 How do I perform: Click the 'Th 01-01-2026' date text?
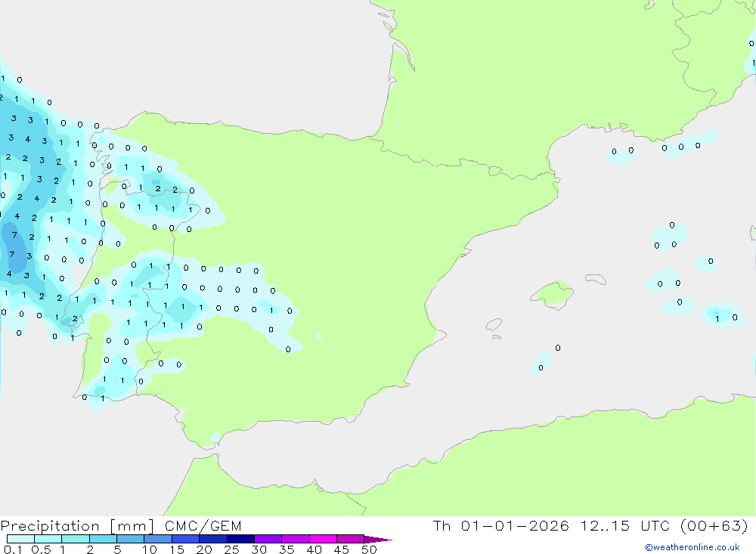click(x=501, y=525)
